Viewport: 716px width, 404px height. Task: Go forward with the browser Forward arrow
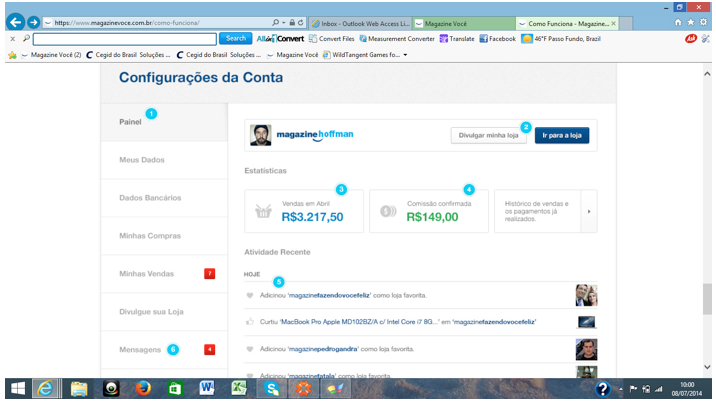point(33,22)
